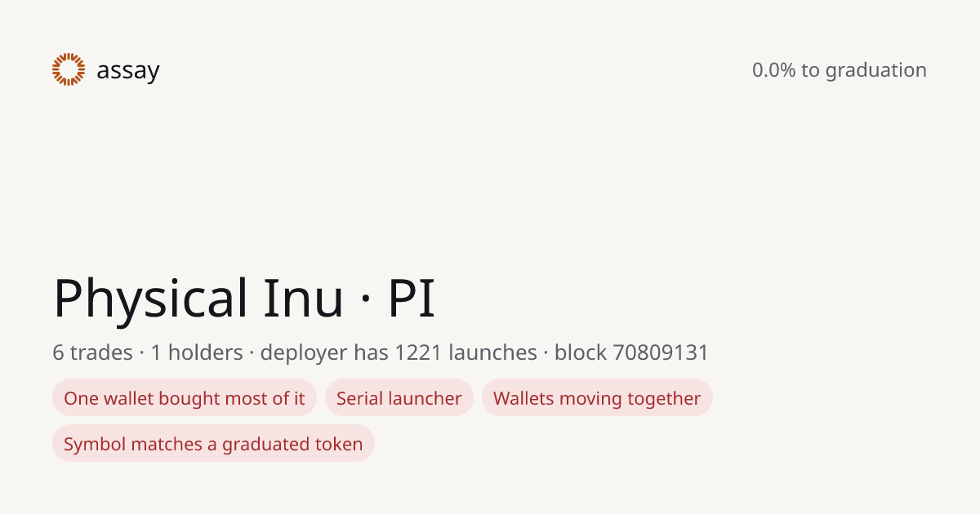Select the Wallets moving together tag

click(x=597, y=398)
